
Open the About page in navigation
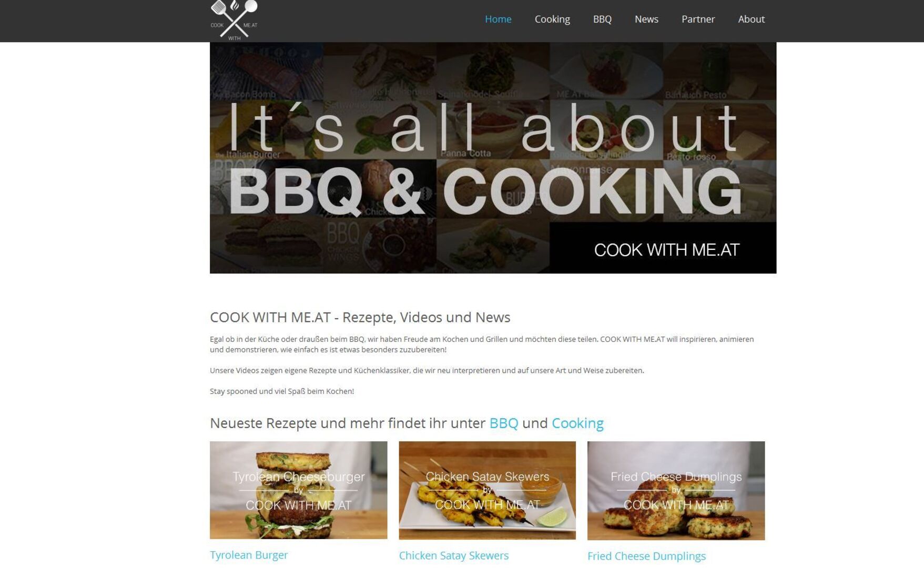tap(751, 19)
